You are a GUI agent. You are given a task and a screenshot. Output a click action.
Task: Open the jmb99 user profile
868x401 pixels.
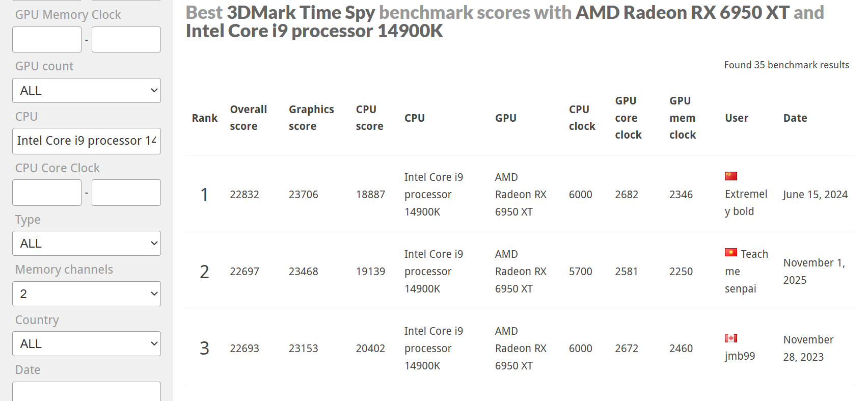pos(740,356)
